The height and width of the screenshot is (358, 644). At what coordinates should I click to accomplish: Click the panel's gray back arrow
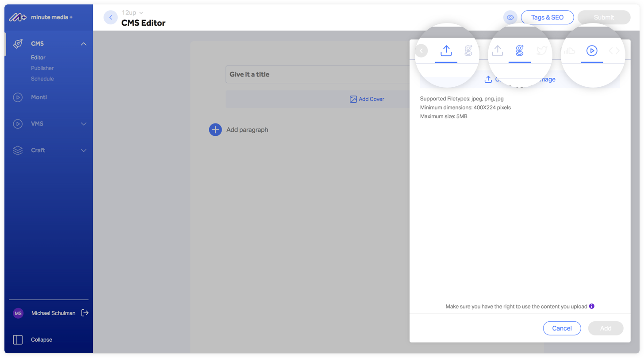tap(421, 51)
